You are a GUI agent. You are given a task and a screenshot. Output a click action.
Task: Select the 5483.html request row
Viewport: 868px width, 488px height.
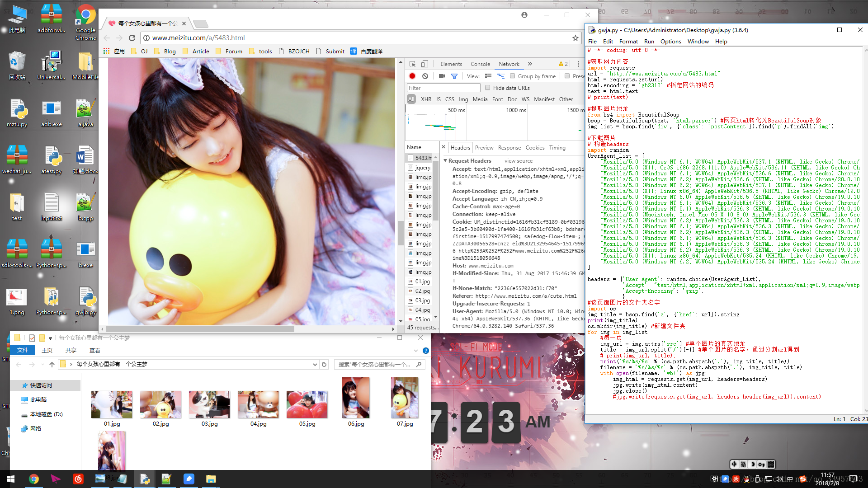(x=419, y=158)
